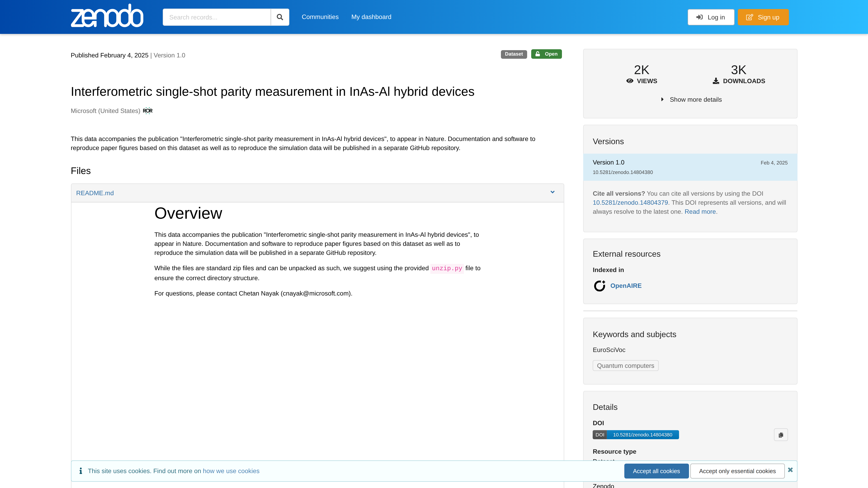Viewport: 868px width, 488px height.
Task: Click the 2K views count
Action: tap(642, 70)
